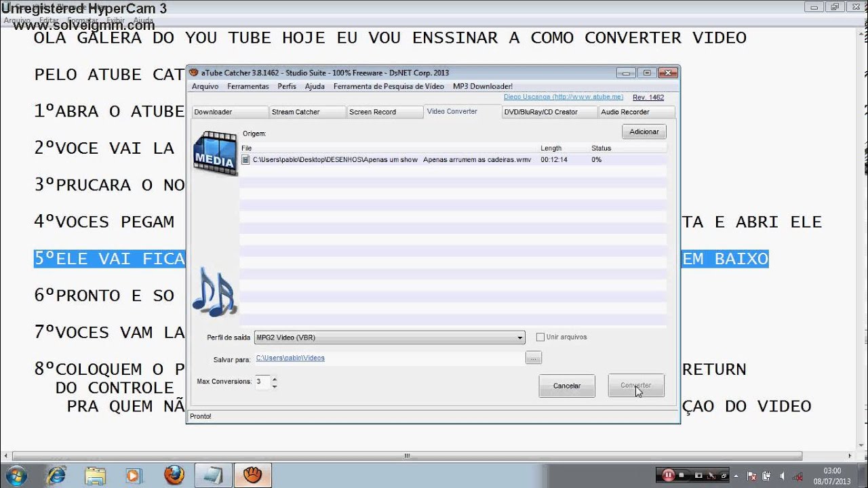The width and height of the screenshot is (868, 488).
Task: Click the Converter button
Action: (x=636, y=386)
